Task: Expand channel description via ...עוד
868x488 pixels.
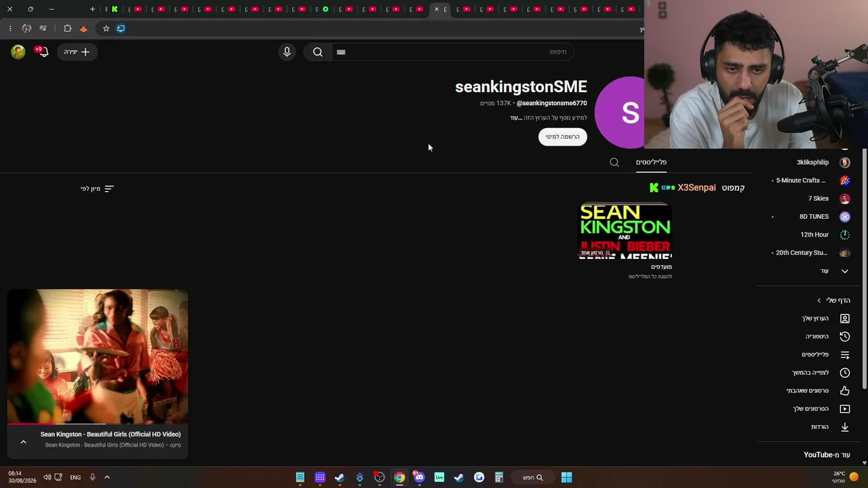Action: point(515,118)
